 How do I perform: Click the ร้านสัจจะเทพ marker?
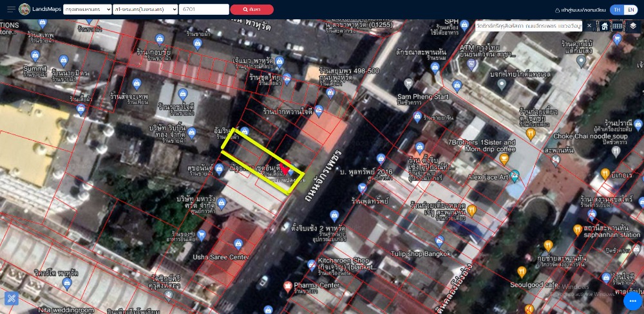coord(137,84)
